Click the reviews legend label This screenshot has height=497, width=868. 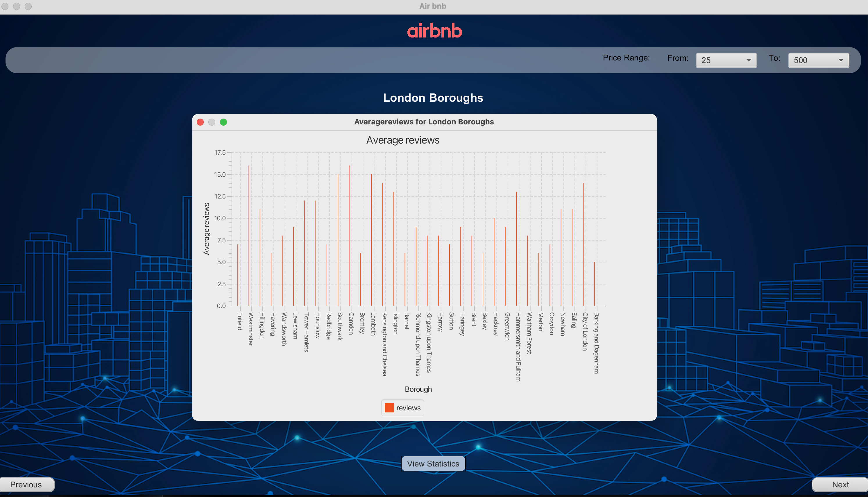408,407
